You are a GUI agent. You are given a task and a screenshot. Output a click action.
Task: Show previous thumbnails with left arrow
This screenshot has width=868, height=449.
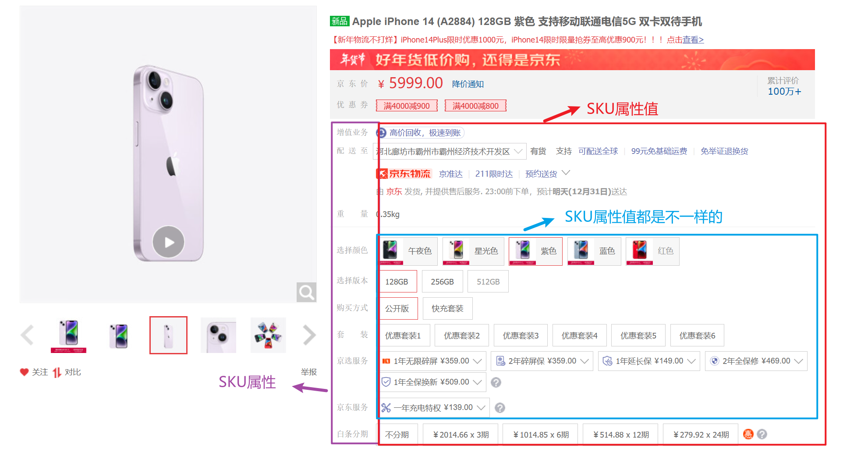coord(27,335)
